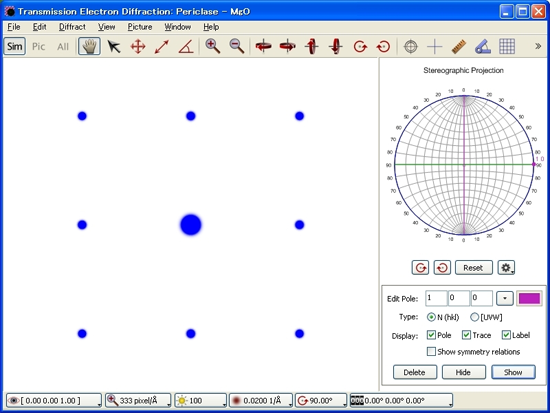Click the Reset button
The image size is (550, 413).
pyautogui.click(x=473, y=268)
